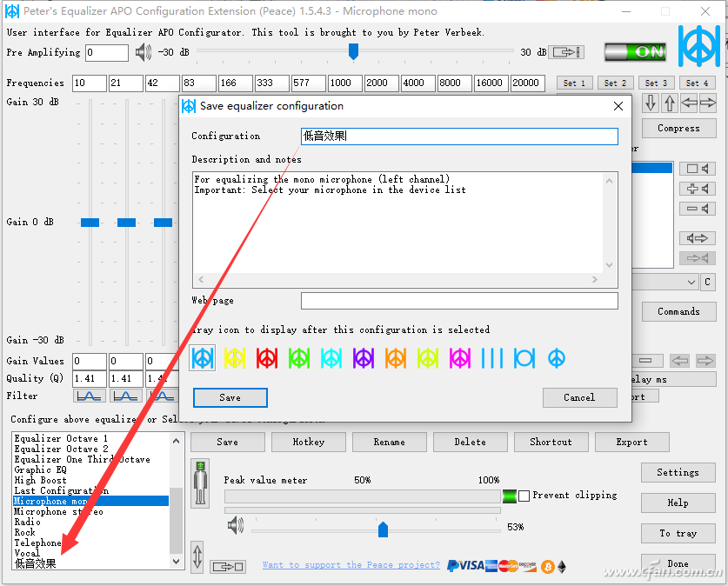This screenshot has height=586, width=728.
Task: Choose the purple peace tray icon
Action: pyautogui.click(x=364, y=358)
